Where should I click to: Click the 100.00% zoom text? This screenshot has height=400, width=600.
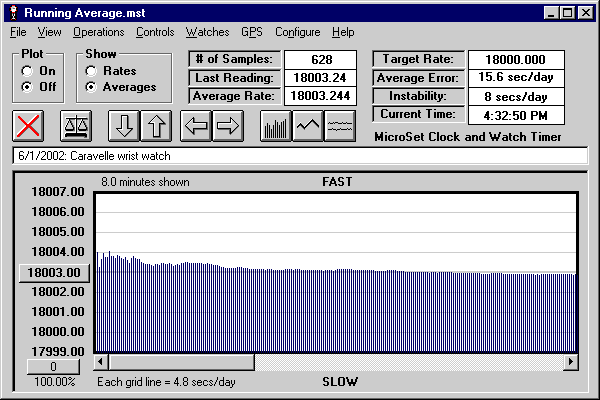point(55,382)
